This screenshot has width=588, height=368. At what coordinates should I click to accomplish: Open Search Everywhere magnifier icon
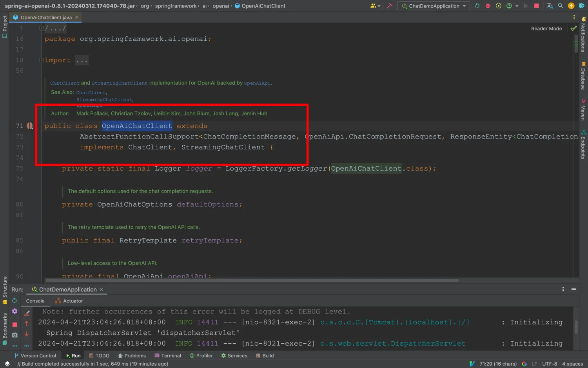point(561,6)
